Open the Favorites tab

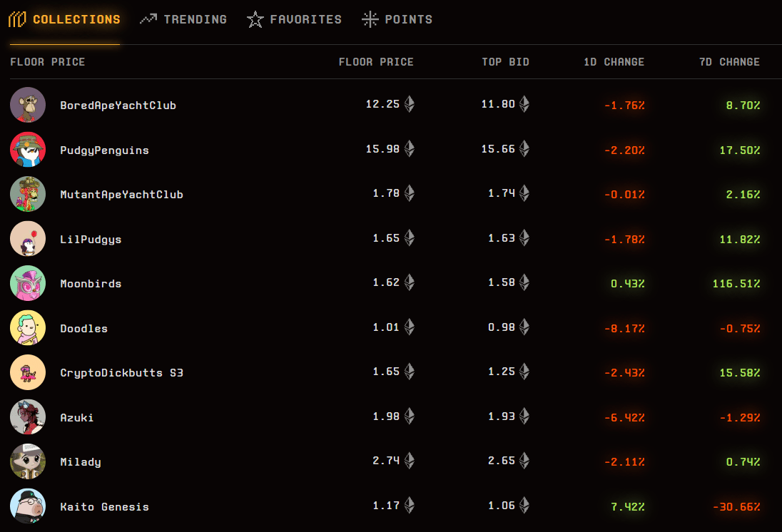pyautogui.click(x=294, y=19)
